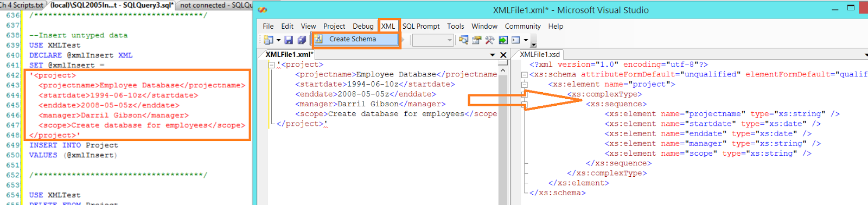Collapse the <project> node in XMLFile1.xml
Viewport: 868px width, 205px height.
click(x=271, y=65)
